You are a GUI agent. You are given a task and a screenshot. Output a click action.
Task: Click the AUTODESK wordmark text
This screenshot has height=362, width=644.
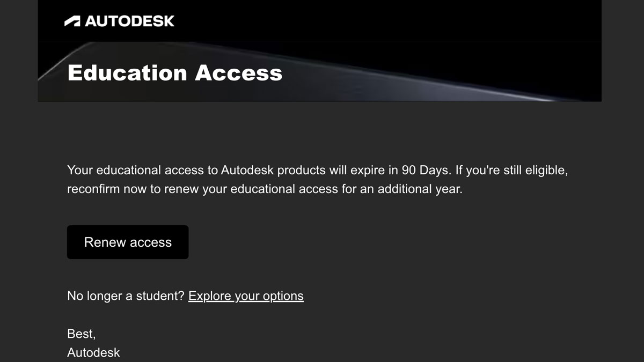[129, 21]
